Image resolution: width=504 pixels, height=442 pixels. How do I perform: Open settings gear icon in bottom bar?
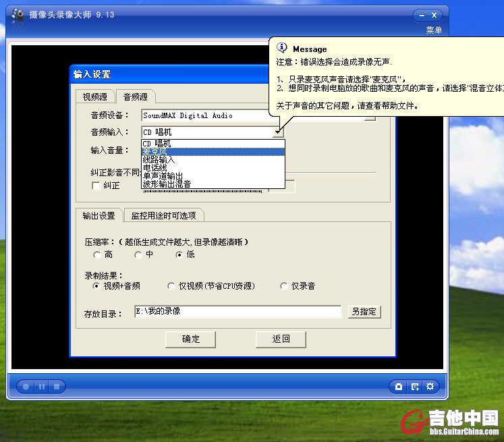pos(430,387)
